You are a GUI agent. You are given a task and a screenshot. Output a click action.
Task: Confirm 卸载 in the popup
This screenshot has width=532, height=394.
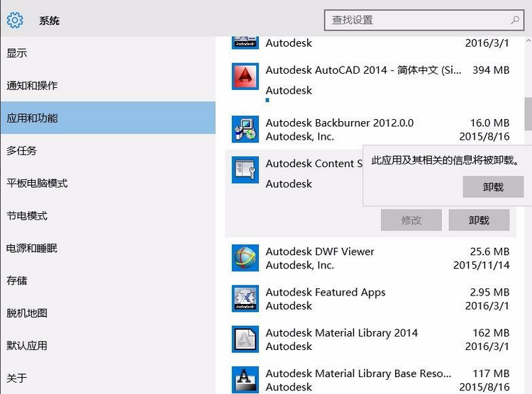(x=493, y=187)
